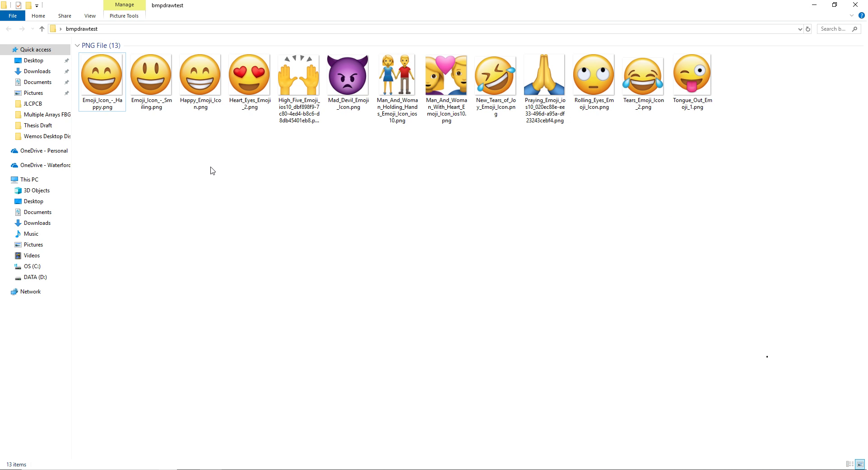Open the Home ribbon tab
Image resolution: width=868 pixels, height=470 pixels.
click(x=38, y=16)
